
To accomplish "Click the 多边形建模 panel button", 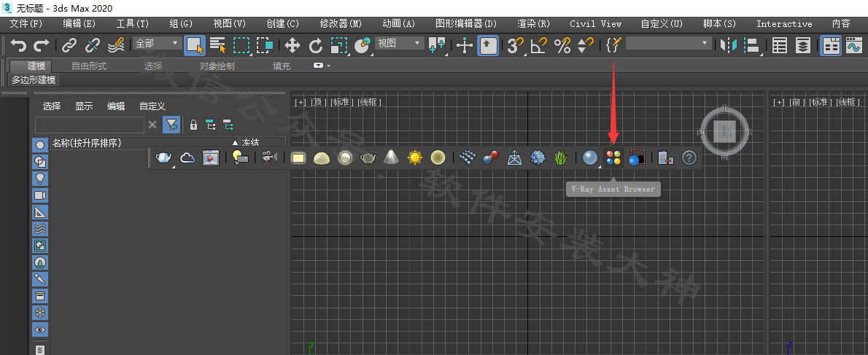I will click(34, 80).
